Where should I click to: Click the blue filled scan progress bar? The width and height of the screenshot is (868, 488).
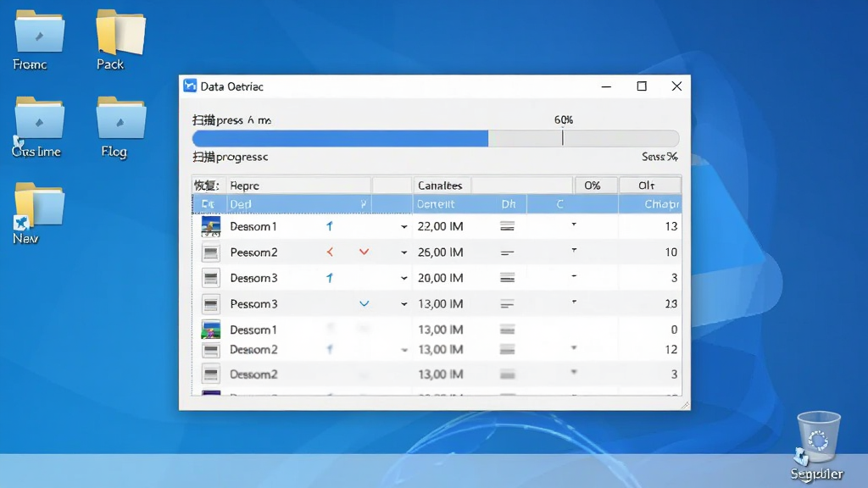[x=340, y=138]
